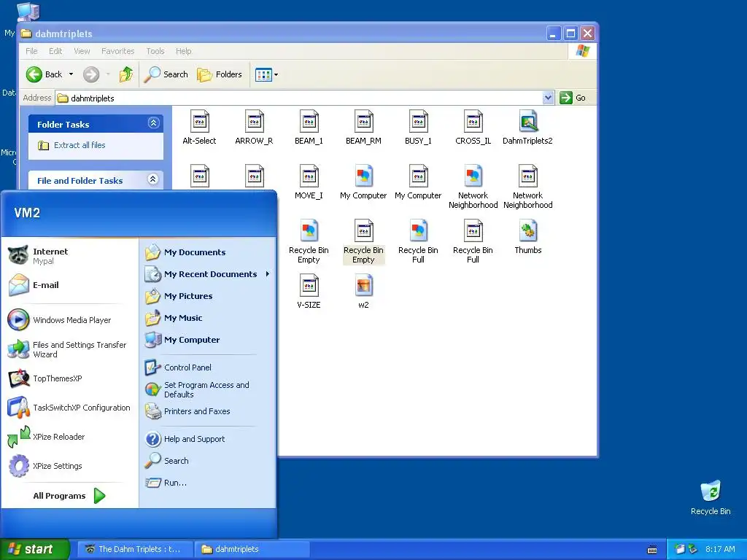The image size is (747, 560).
Task: Switch to The Dahm Triplets taskbar window
Action: tap(135, 549)
